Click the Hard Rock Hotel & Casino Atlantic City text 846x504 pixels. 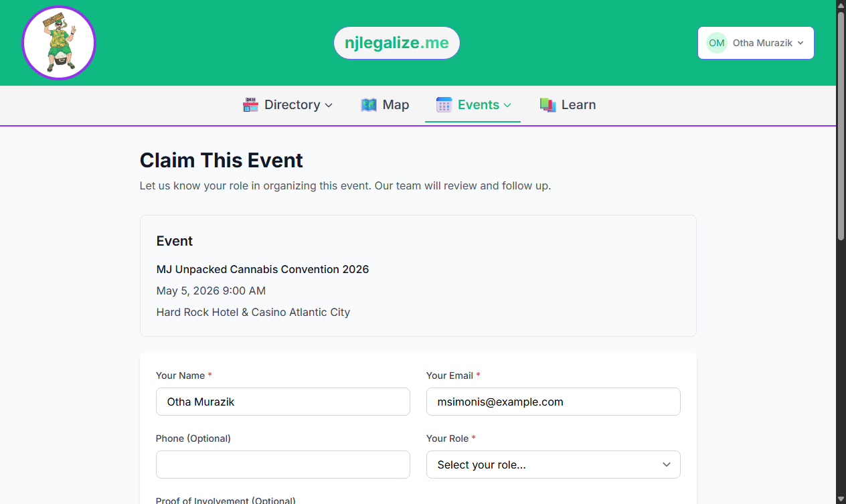click(x=253, y=312)
